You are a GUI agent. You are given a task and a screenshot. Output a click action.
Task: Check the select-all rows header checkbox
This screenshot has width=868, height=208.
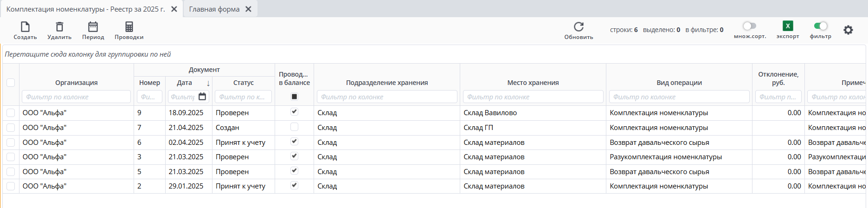[11, 83]
